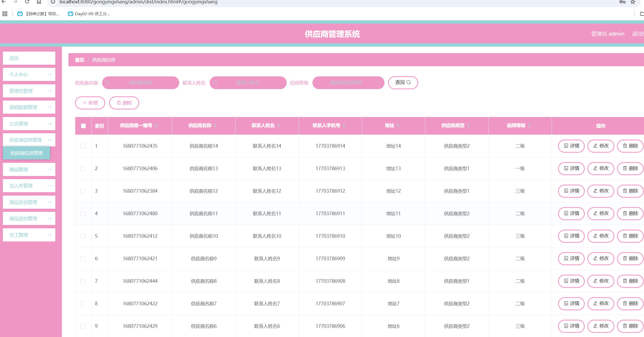
Task: Open 详情 for 供应商名称11 row
Action: point(571,213)
